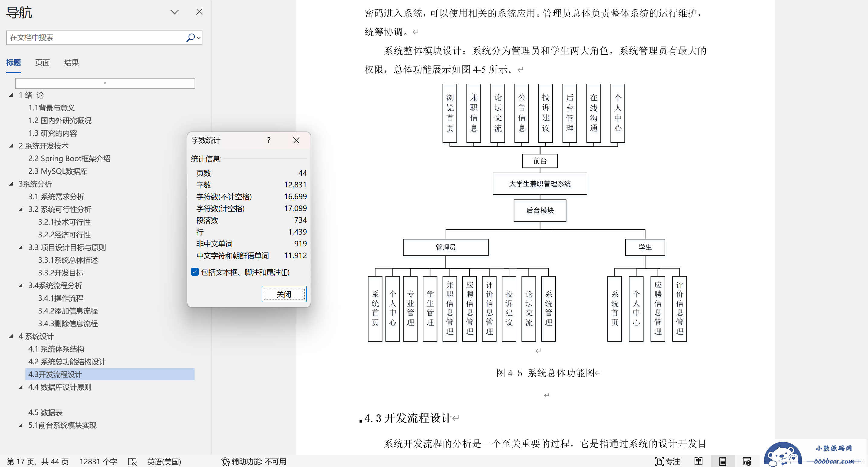Go to heading 1.2 国内外研究概况

pyautogui.click(x=60, y=120)
